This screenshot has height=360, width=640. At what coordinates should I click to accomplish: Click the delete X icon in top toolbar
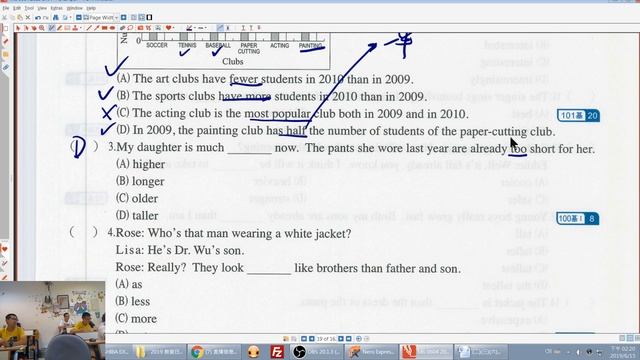pos(27,18)
